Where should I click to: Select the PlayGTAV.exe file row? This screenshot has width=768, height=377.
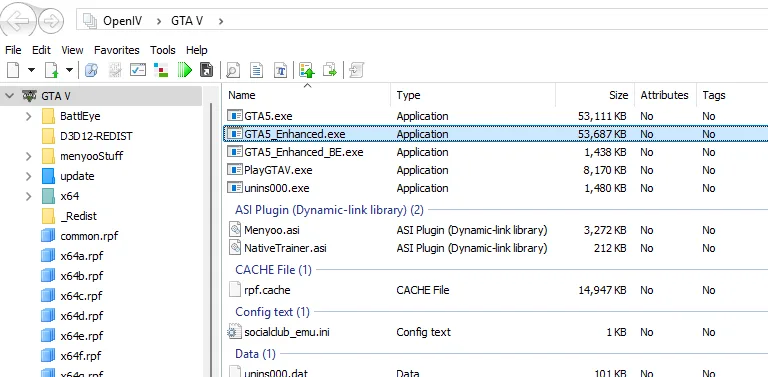[496, 170]
